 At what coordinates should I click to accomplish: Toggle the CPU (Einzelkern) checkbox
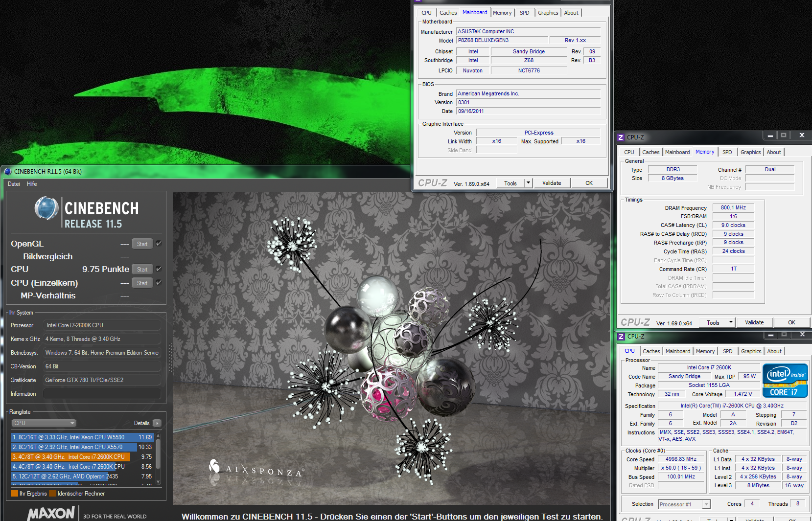(159, 283)
